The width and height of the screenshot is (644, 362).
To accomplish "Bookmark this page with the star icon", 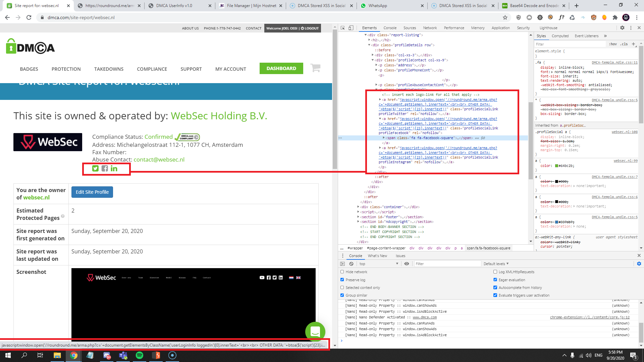I will (505, 17).
